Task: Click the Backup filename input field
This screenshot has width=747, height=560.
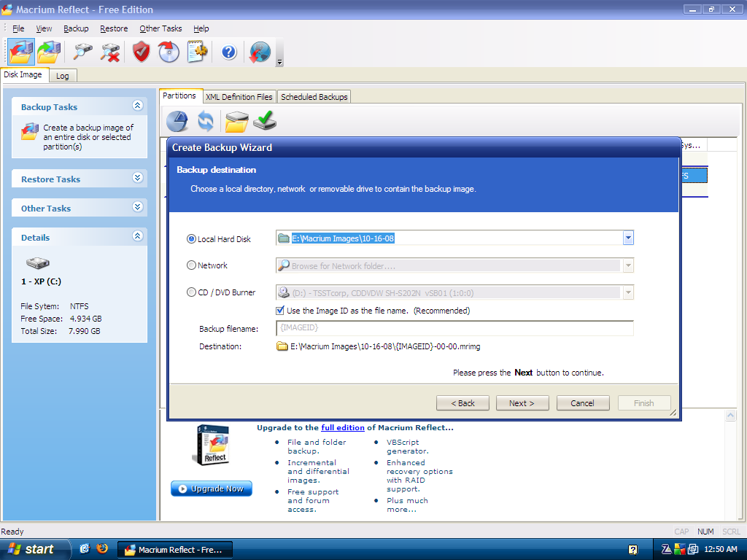Action: 454,327
